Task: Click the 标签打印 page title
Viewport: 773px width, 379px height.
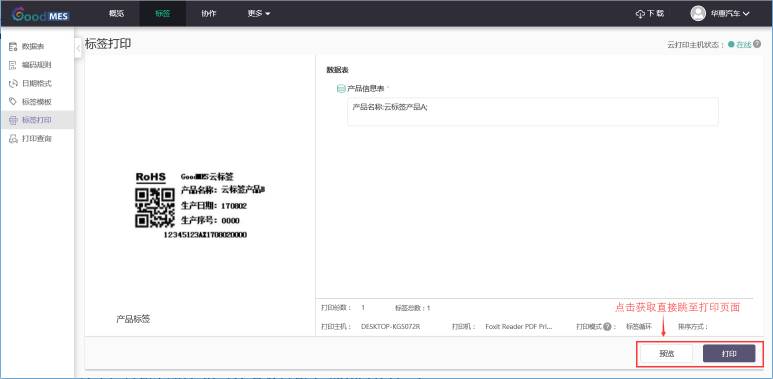Action: point(108,43)
